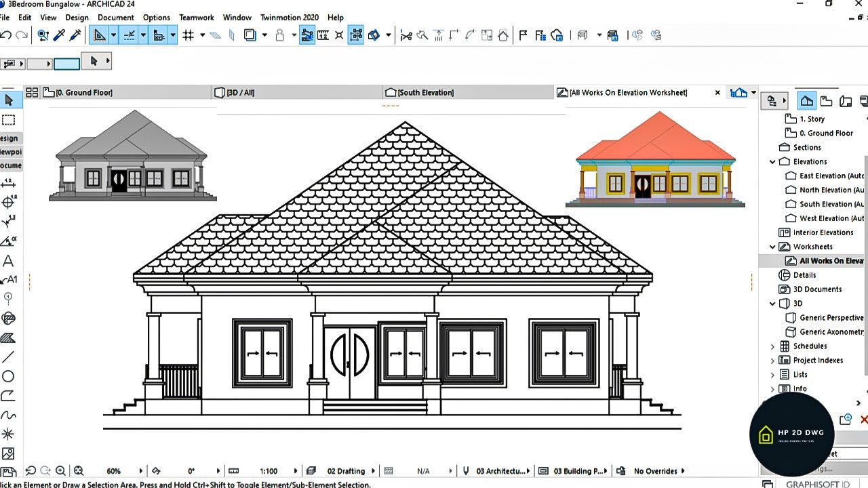Toggle the grid snap icon
The image size is (868, 488).
point(189,35)
